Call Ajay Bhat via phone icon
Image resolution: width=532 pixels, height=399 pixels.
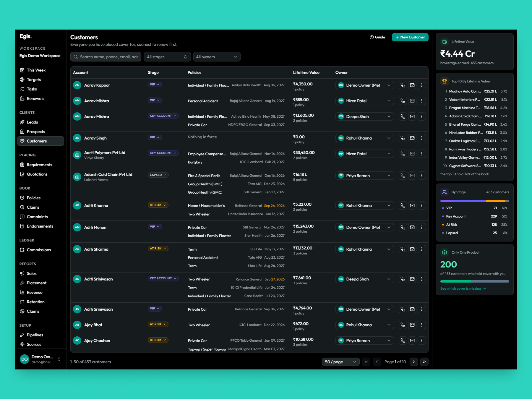403,325
